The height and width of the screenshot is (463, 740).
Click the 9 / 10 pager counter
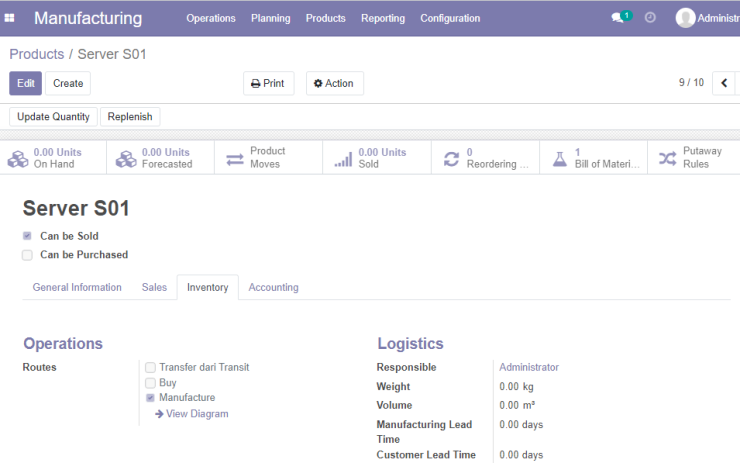tap(691, 82)
